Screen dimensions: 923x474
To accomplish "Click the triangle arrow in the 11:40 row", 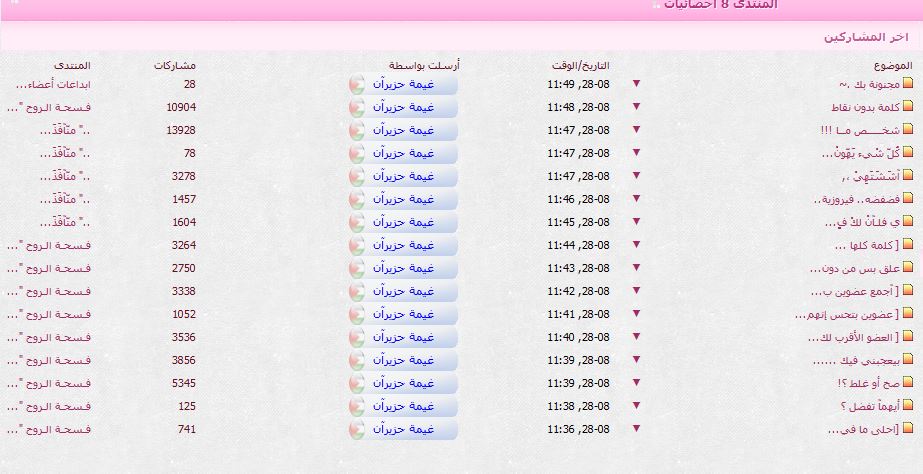I will tap(635, 337).
